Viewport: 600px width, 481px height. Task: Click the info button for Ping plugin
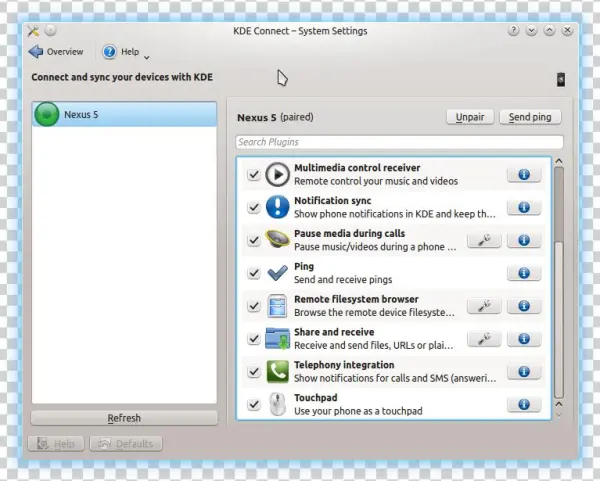tap(524, 273)
